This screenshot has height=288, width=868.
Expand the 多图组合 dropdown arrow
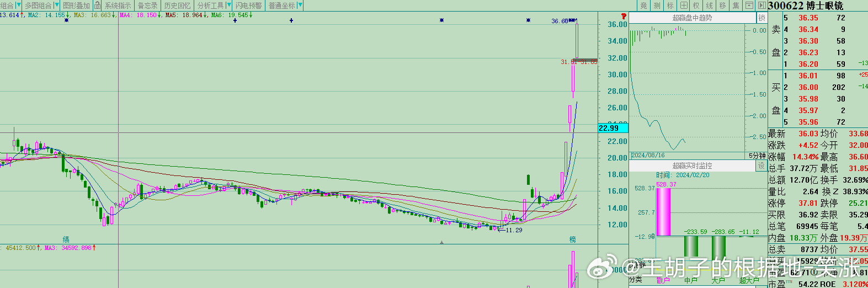tap(56, 6)
